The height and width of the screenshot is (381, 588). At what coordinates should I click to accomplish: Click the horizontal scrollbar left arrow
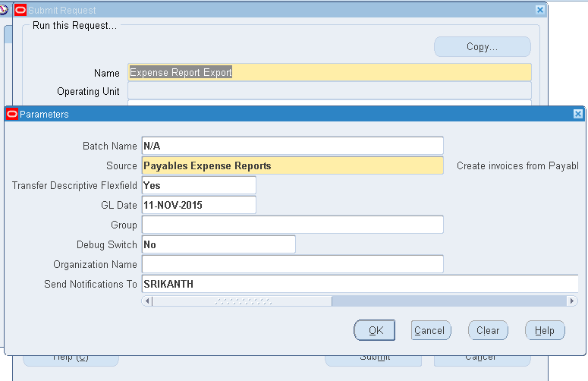148,301
